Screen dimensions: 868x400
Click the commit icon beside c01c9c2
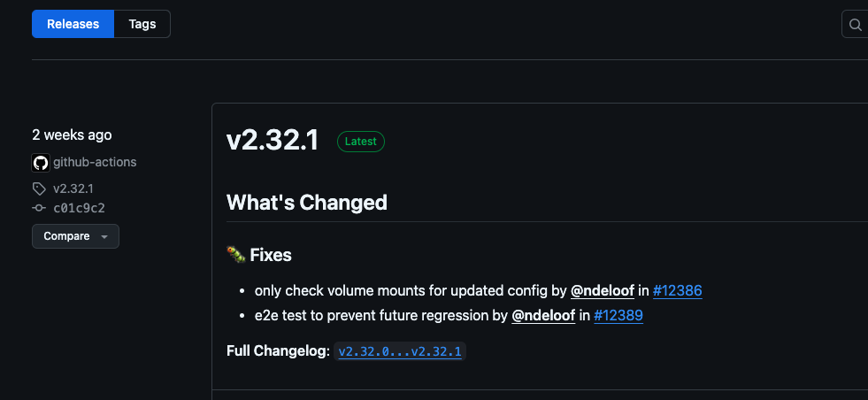pos(39,208)
